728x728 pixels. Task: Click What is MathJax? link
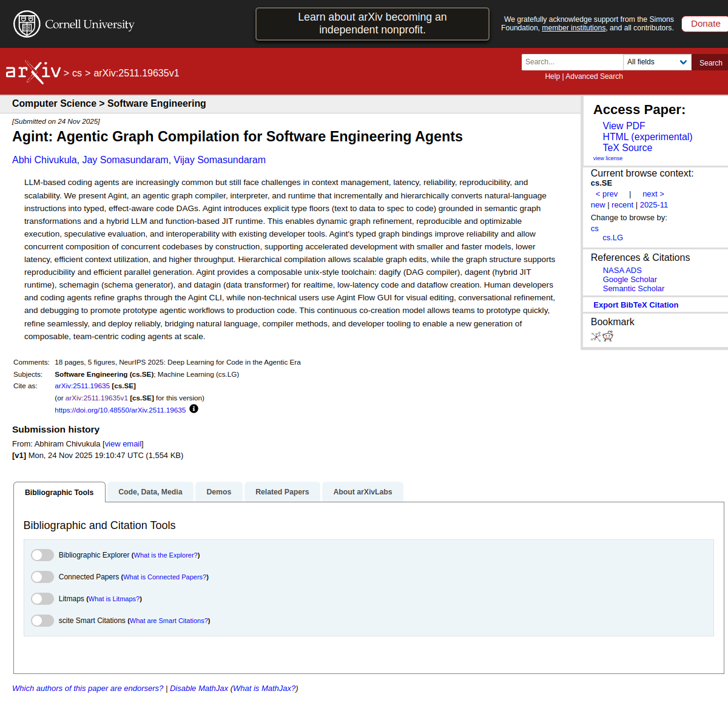(265, 689)
